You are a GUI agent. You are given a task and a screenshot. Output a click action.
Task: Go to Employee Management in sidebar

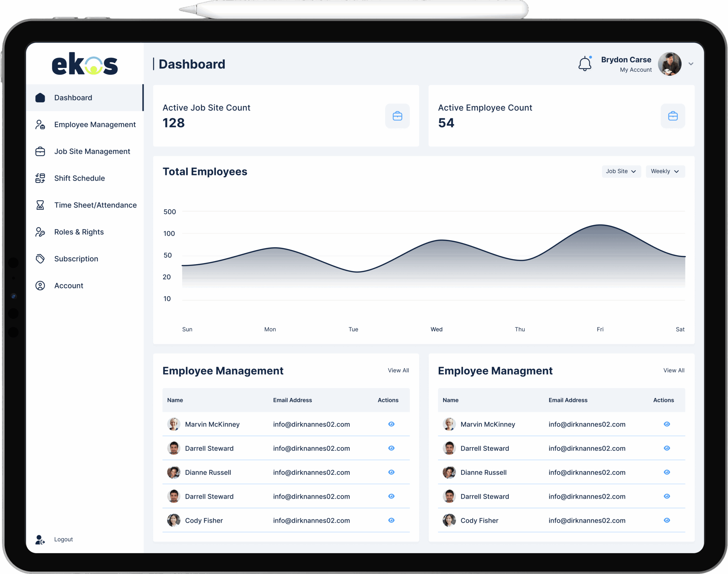tap(95, 125)
